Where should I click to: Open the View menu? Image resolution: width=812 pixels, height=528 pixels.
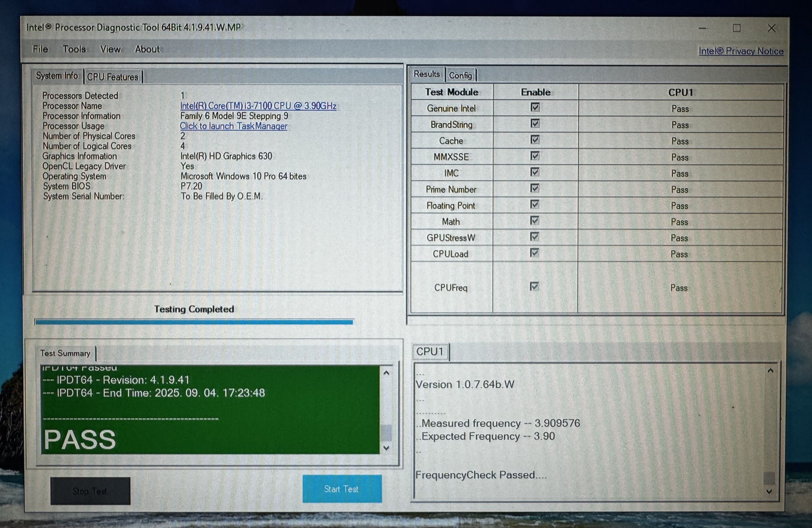click(x=110, y=49)
